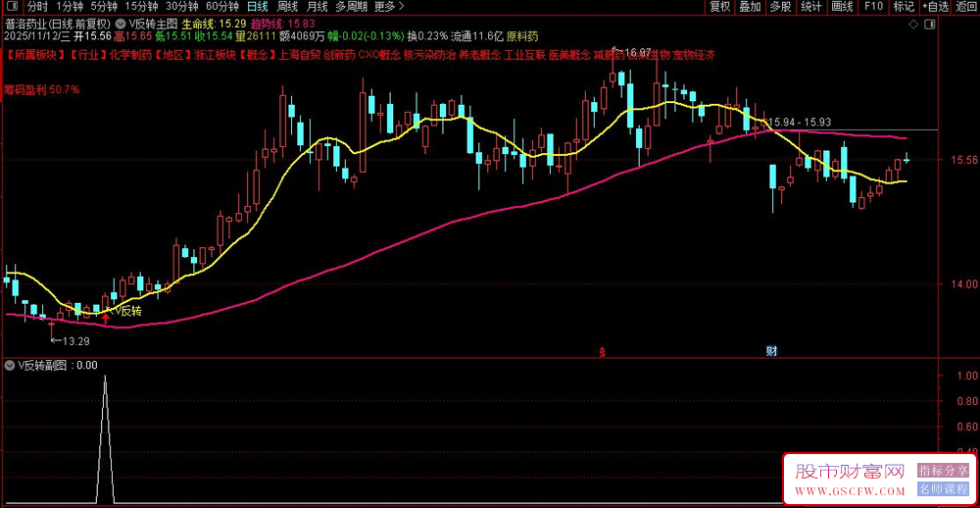Viewport: 980px width, 508px height.
Task: Click the 返回 back button
Action: click(x=965, y=7)
